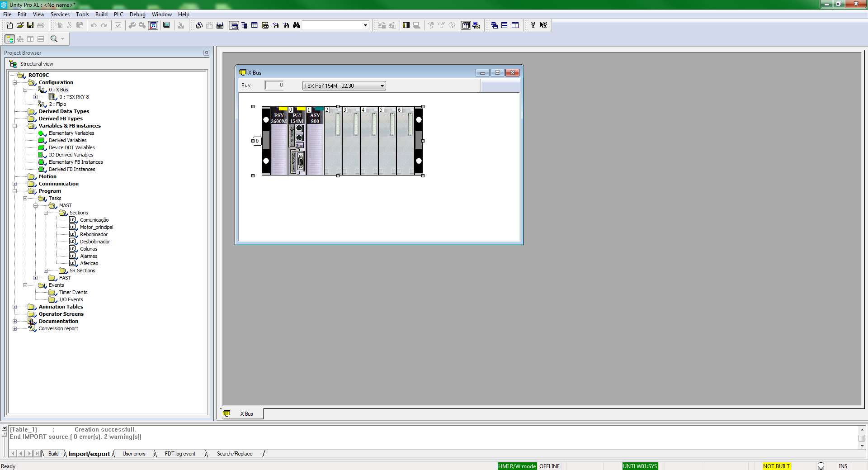This screenshot has width=868, height=470.
Task: Select the Alarmes section
Action: (89, 256)
